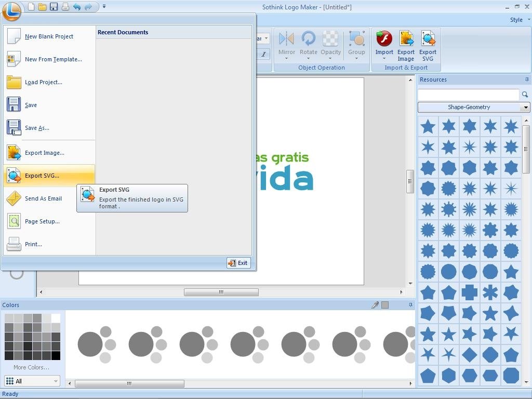Viewport: 532px width, 399px height.
Task: Open the All color filter dropdown
Action: pyautogui.click(x=32, y=381)
